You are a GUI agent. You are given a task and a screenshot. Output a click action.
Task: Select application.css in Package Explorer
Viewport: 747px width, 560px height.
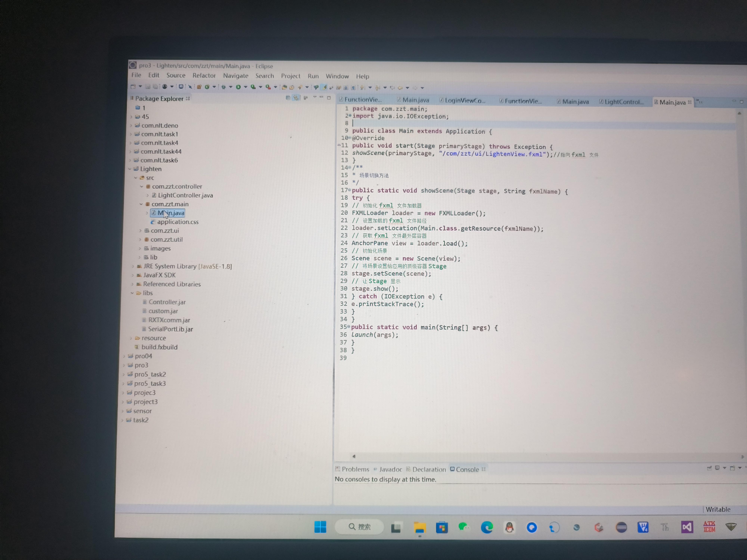178,222
